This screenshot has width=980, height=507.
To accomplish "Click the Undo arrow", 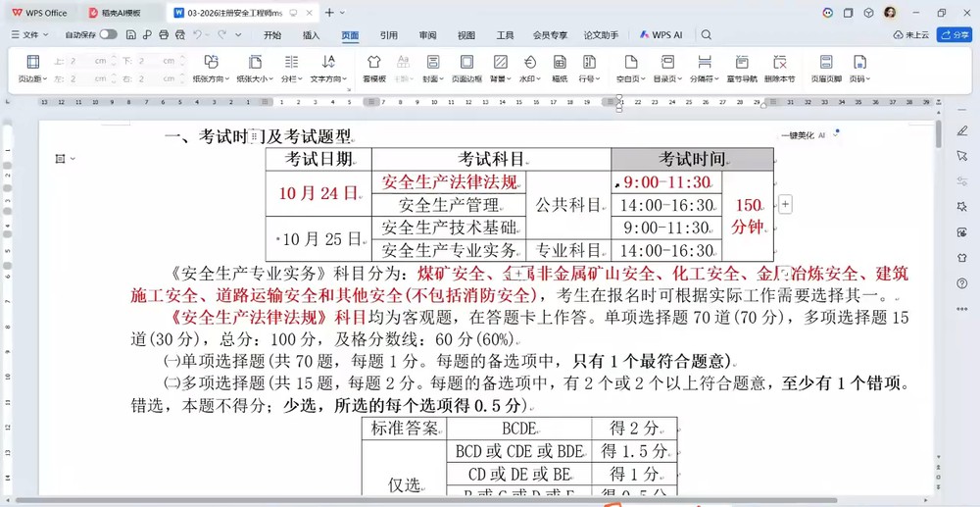I will [x=198, y=35].
